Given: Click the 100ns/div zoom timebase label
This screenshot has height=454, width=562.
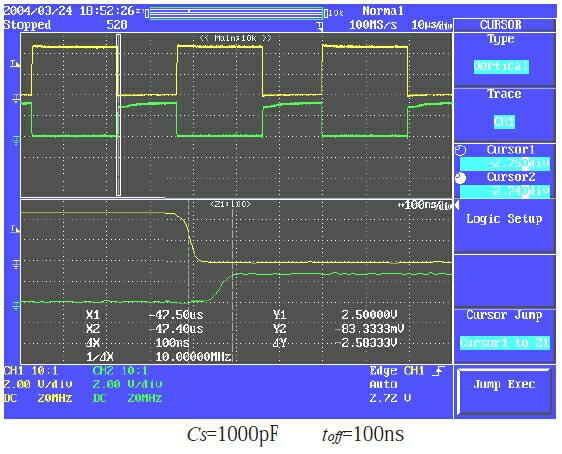Looking at the screenshot, I should (425, 205).
